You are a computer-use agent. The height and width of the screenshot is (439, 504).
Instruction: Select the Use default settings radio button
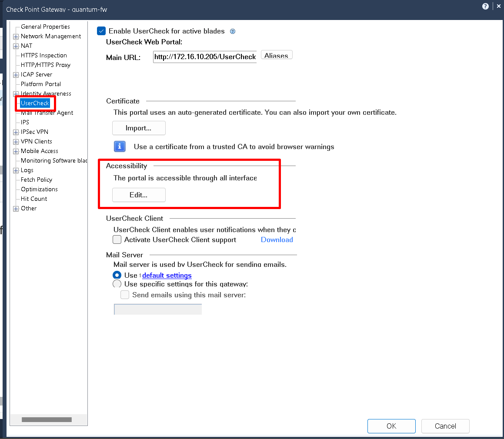(117, 275)
